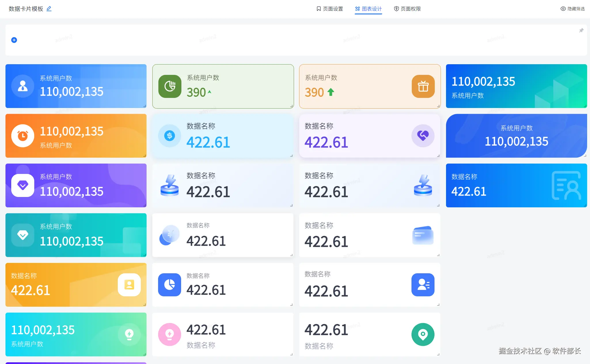The image size is (590, 364).
Task: Click the pin icon in filter bar
Action: point(581,31)
